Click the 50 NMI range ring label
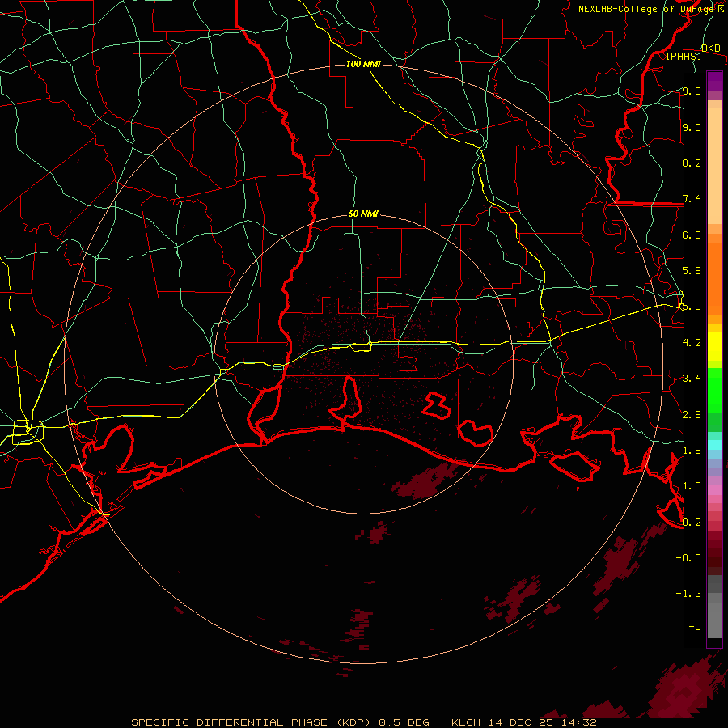The image size is (728, 728). pos(363,214)
